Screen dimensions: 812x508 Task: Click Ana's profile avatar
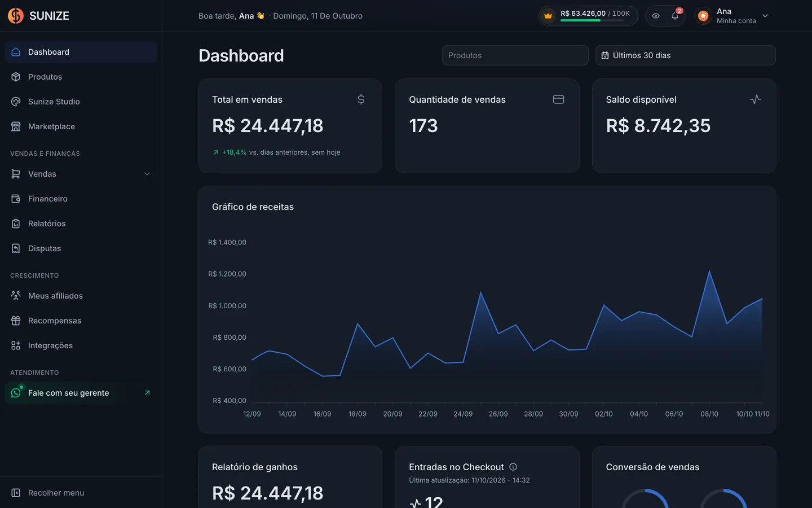[703, 16]
